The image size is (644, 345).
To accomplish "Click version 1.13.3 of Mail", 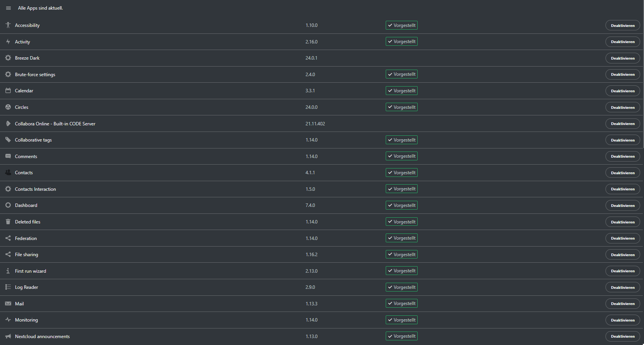I will pyautogui.click(x=311, y=304).
